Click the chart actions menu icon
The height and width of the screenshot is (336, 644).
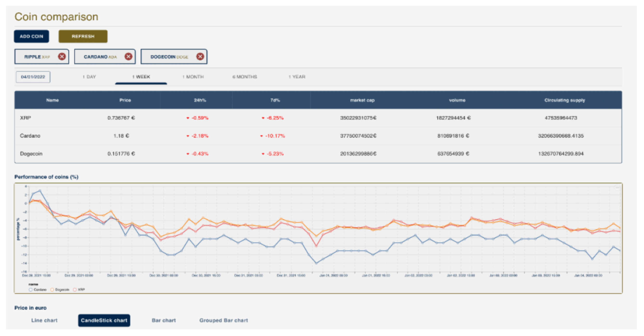click(x=617, y=187)
